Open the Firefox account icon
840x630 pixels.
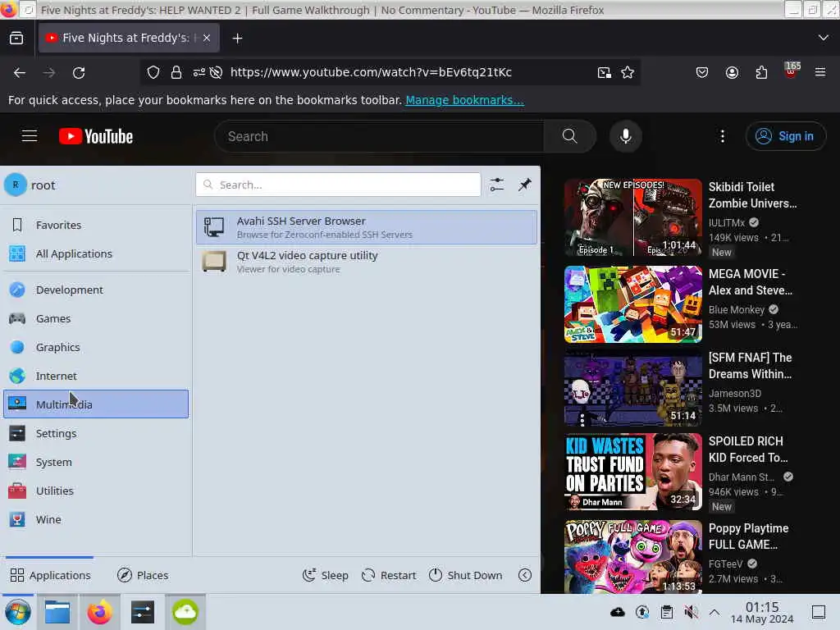(x=732, y=72)
